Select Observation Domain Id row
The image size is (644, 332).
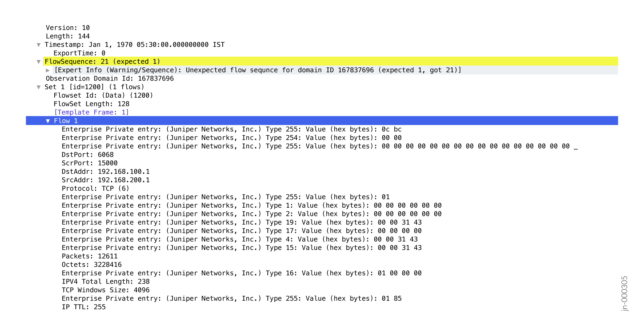click(110, 79)
